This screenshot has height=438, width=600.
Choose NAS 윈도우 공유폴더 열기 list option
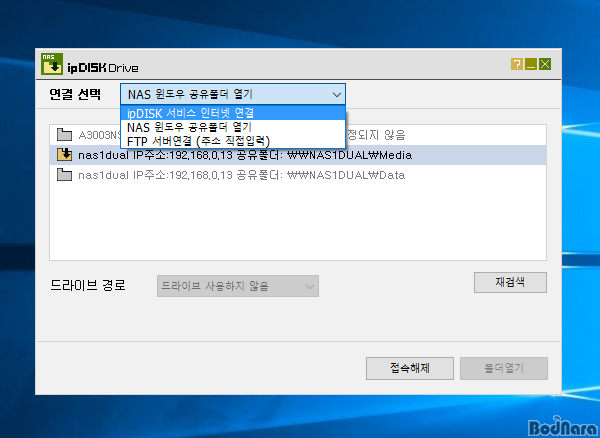[x=233, y=127]
